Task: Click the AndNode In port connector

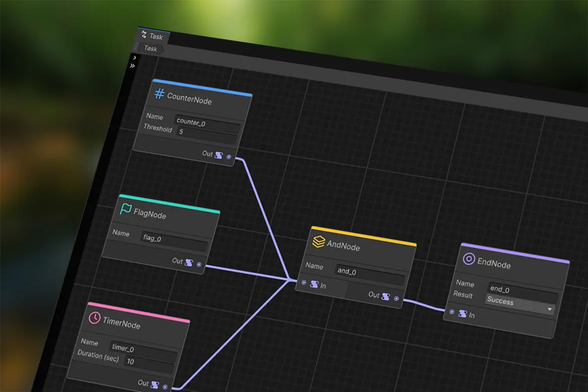Action: pyautogui.click(x=304, y=283)
